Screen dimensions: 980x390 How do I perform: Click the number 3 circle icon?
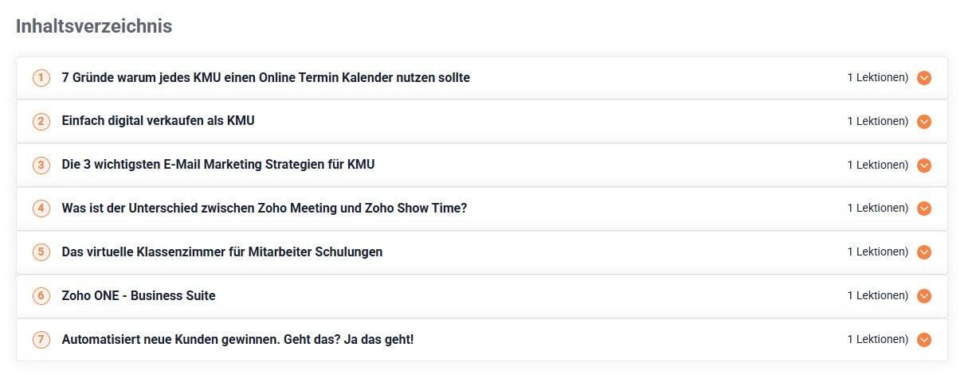[x=41, y=166]
